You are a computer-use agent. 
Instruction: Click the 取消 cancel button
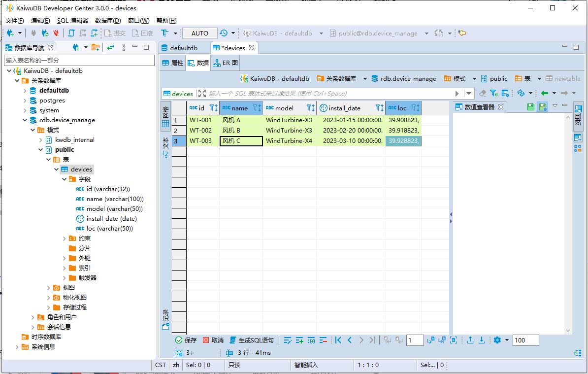(x=213, y=340)
